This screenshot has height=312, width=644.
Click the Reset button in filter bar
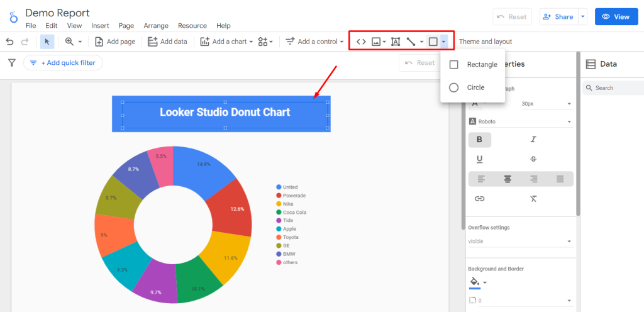tap(419, 63)
